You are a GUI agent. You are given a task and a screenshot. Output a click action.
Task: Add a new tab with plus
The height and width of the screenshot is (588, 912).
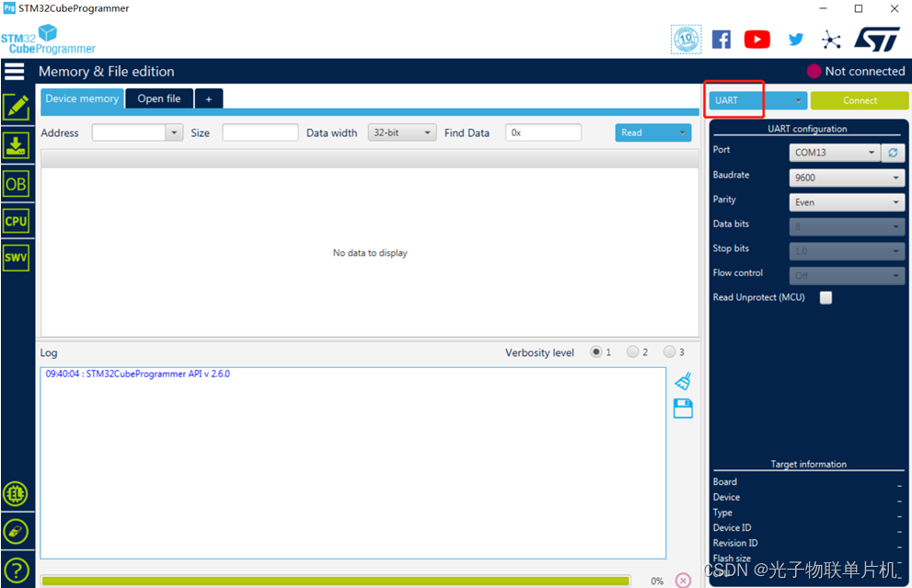point(209,98)
